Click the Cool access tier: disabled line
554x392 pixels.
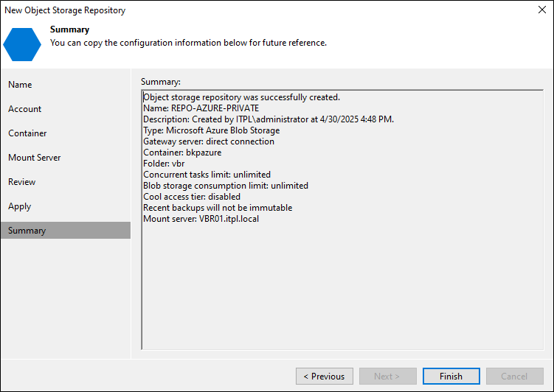click(192, 197)
